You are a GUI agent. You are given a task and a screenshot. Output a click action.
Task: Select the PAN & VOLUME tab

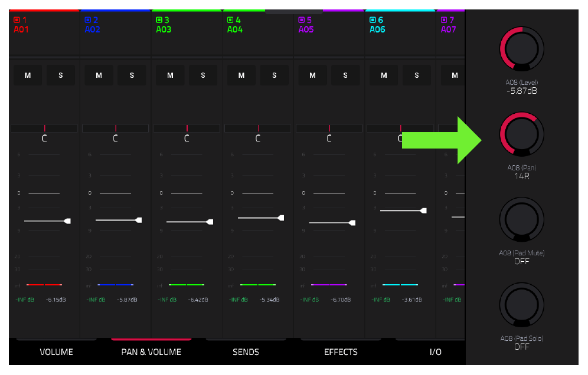[151, 352]
